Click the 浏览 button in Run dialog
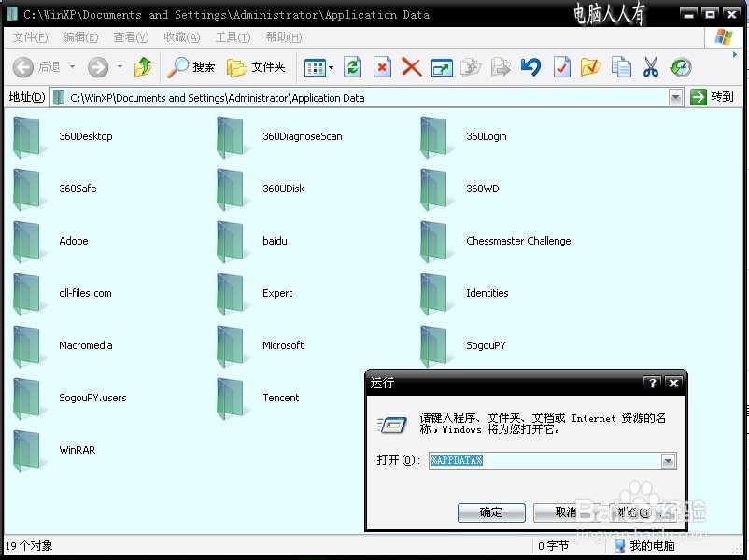This screenshot has height=560, width=749. point(642,512)
